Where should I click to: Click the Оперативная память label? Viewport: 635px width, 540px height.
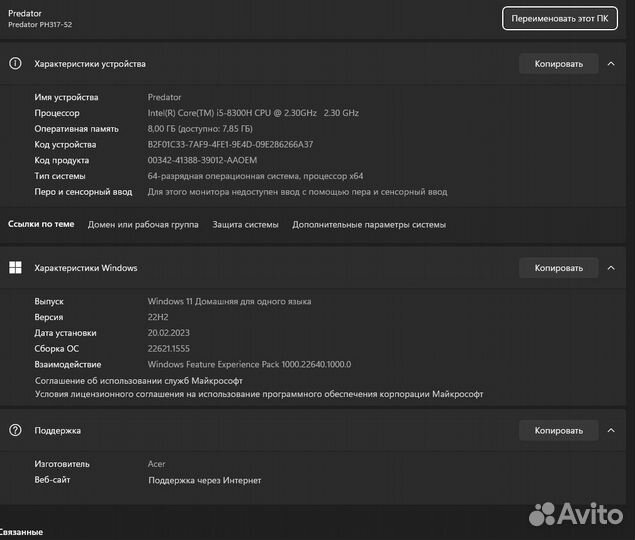click(76, 129)
